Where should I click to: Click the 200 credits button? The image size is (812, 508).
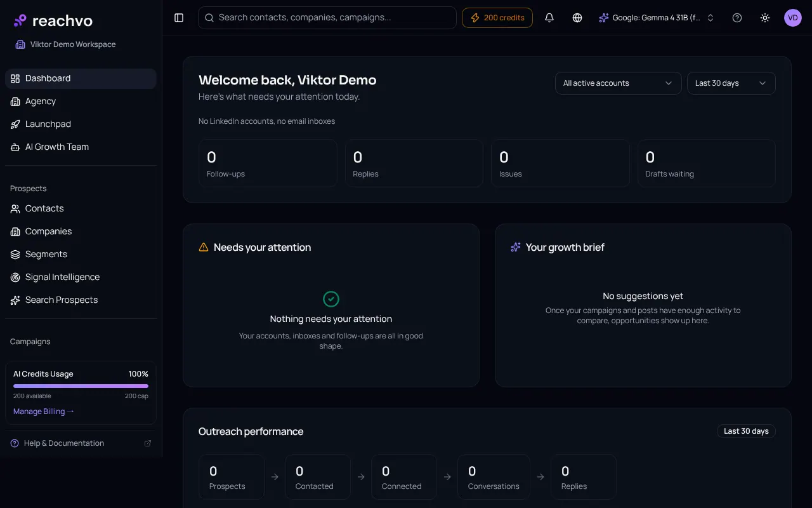pos(497,18)
